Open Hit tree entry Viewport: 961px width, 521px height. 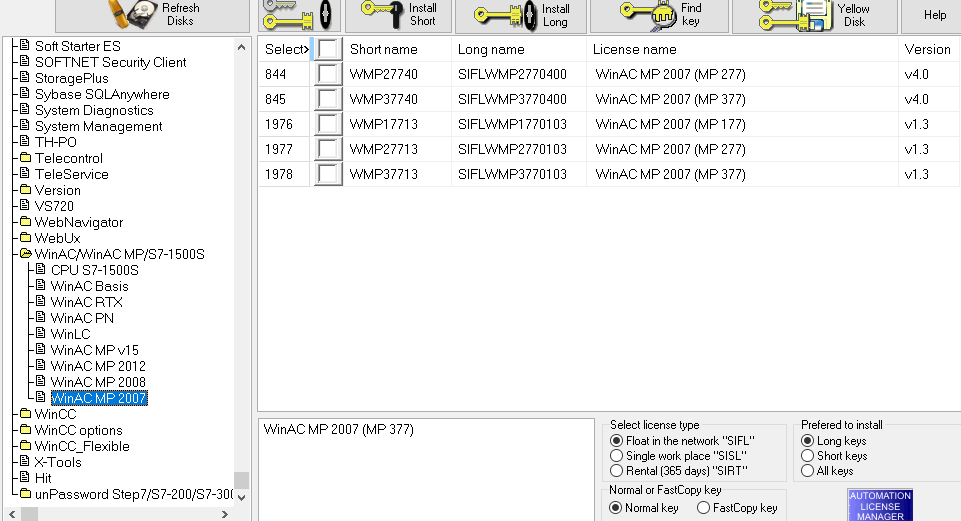pyautogui.click(x=43, y=478)
